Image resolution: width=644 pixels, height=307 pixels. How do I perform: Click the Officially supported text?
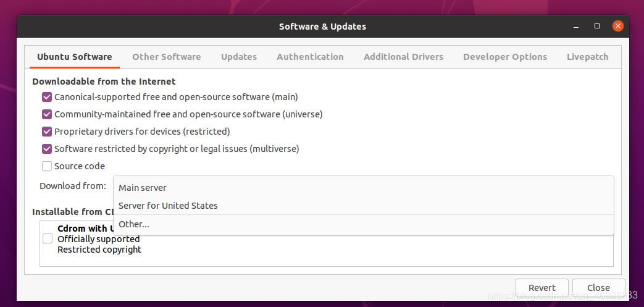click(x=99, y=239)
